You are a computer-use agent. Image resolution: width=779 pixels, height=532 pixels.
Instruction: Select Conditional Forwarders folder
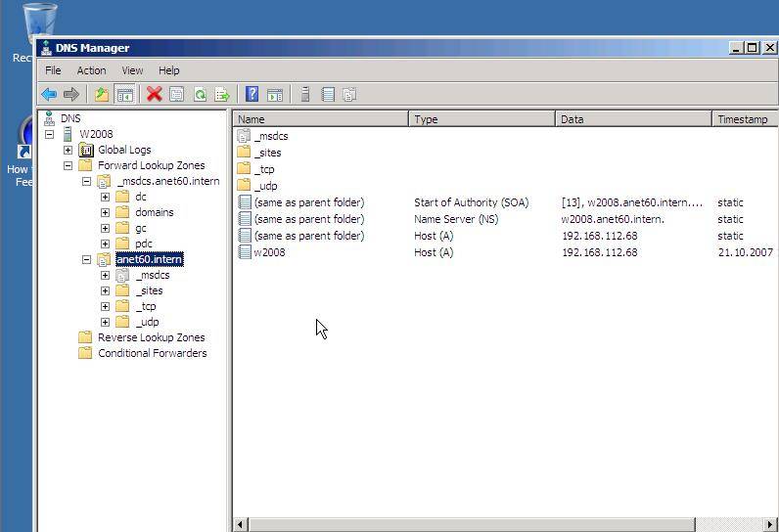pos(152,353)
